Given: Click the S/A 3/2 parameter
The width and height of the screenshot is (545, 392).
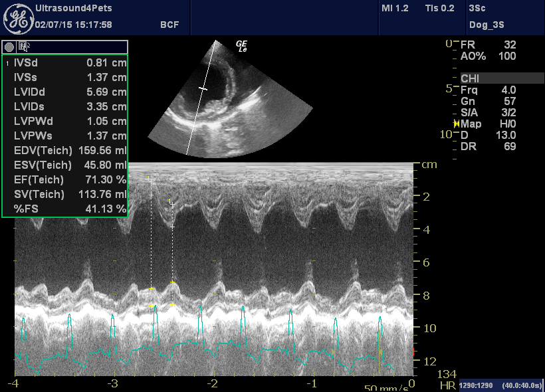Looking at the screenshot, I should pos(489,112).
